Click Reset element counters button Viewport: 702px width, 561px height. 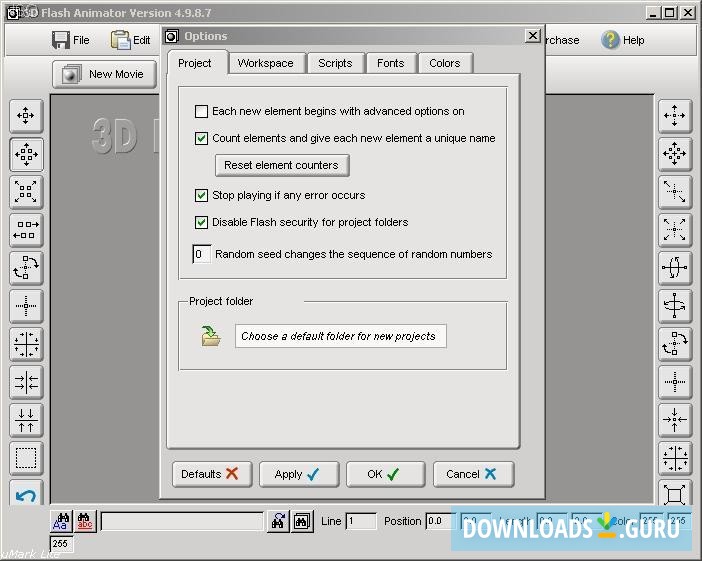(x=282, y=165)
